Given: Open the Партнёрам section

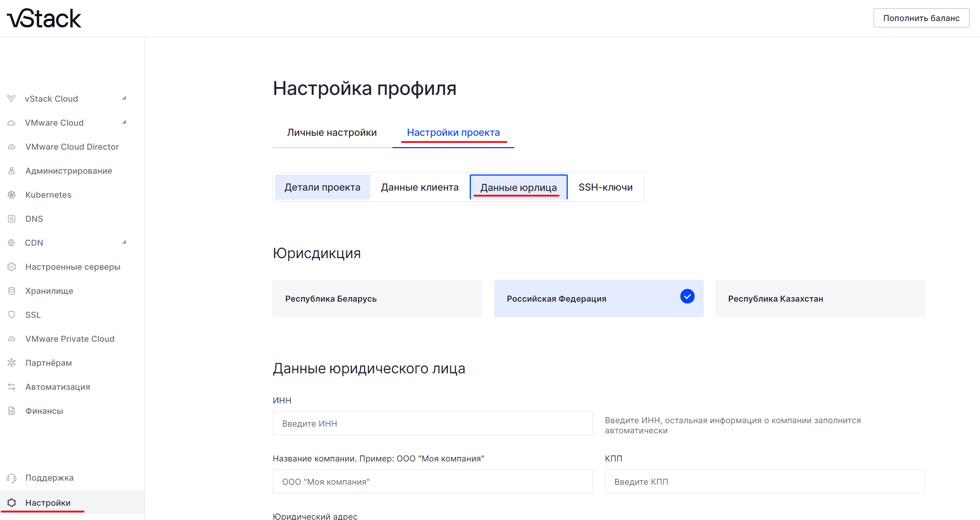Looking at the screenshot, I should click(x=49, y=363).
